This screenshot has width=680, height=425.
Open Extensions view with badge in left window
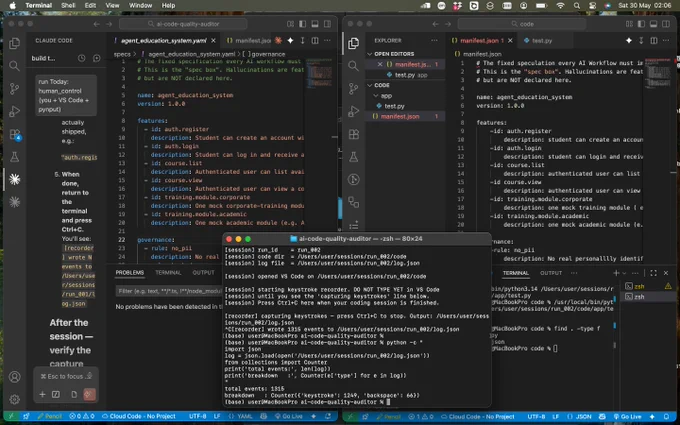point(14,134)
